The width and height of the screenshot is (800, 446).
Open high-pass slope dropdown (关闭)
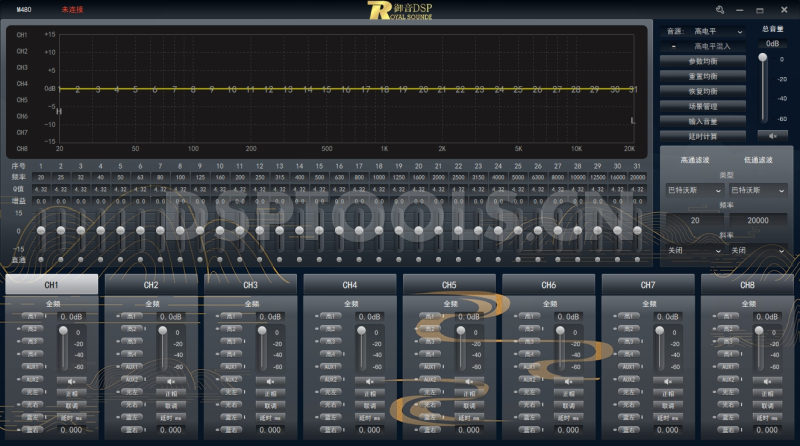pos(694,251)
